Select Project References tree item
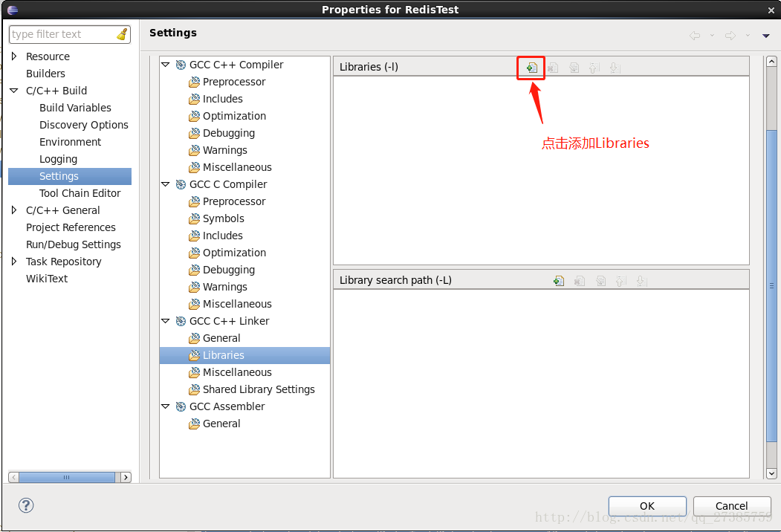 (71, 227)
